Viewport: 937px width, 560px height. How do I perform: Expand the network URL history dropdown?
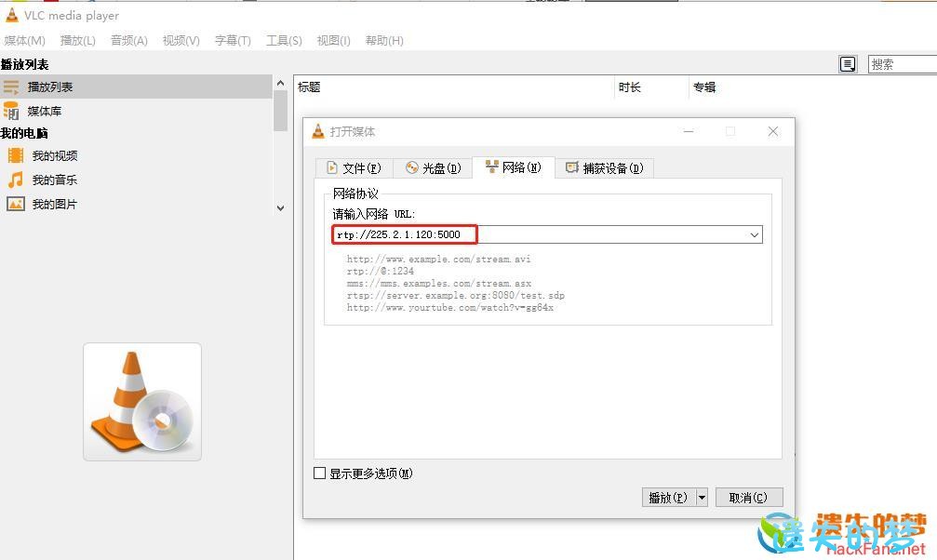pyautogui.click(x=754, y=234)
